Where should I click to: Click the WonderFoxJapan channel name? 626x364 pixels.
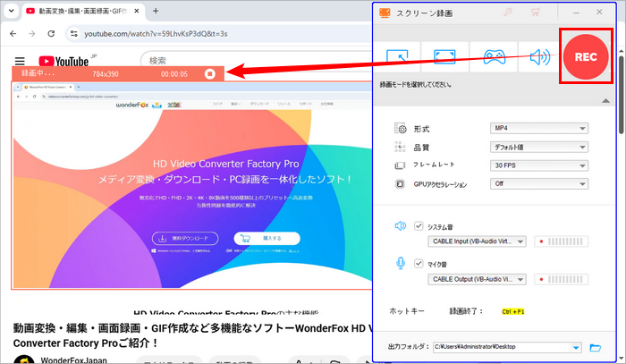click(74, 360)
